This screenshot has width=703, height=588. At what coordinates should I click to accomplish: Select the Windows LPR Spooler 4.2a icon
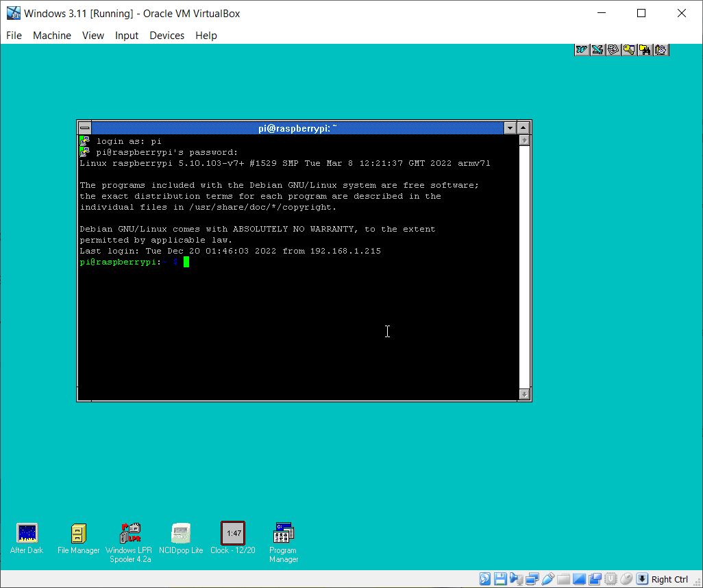(x=130, y=543)
